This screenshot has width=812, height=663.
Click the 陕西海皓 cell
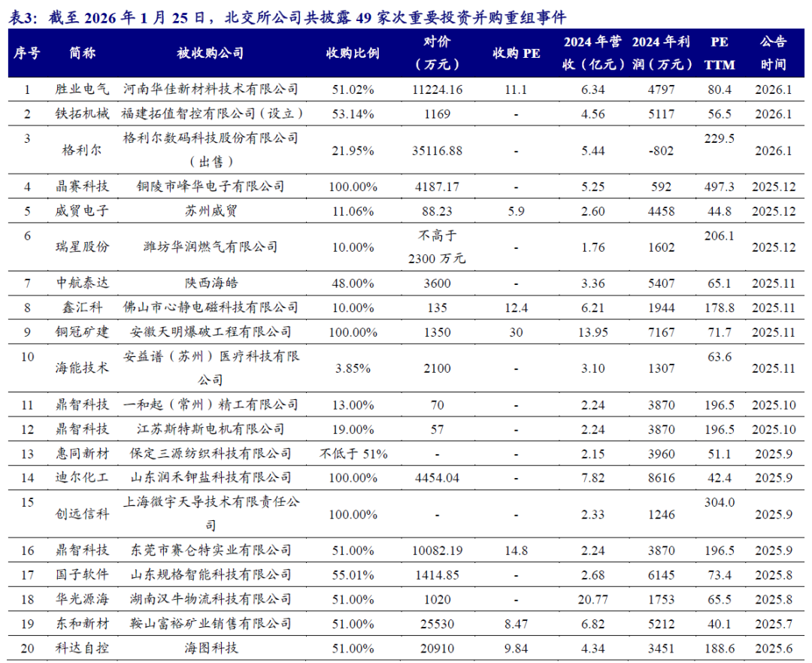[211, 283]
